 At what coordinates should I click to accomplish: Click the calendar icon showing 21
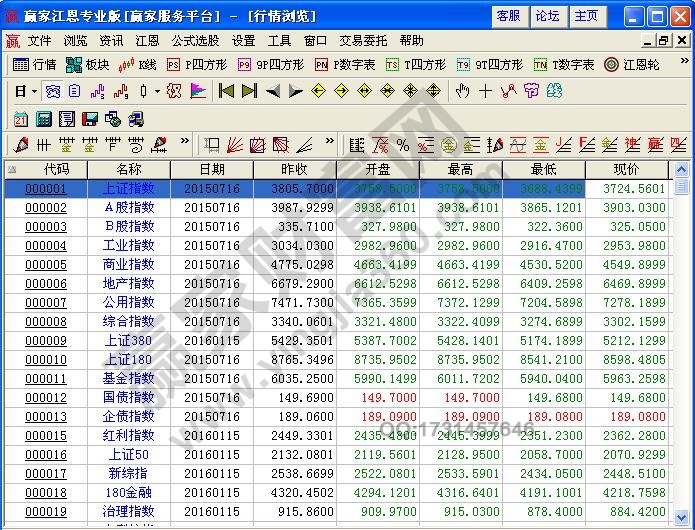21,118
